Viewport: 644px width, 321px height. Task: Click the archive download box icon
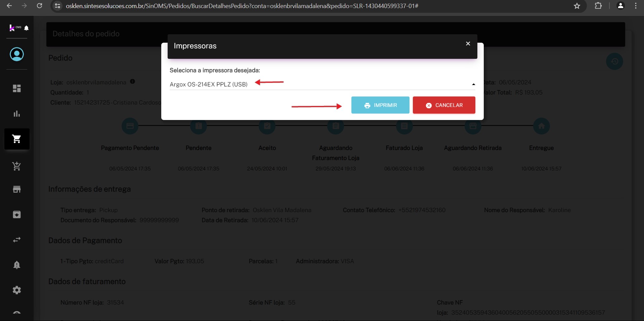[17, 214]
